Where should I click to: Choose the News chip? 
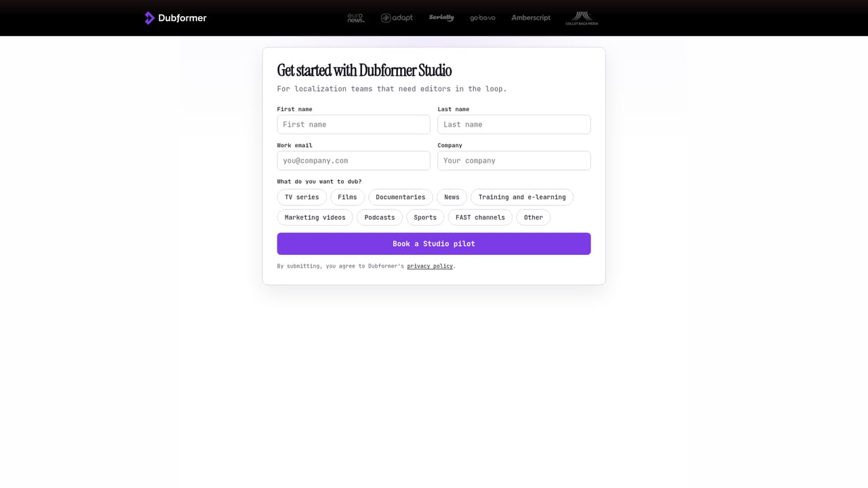pyautogui.click(x=452, y=197)
